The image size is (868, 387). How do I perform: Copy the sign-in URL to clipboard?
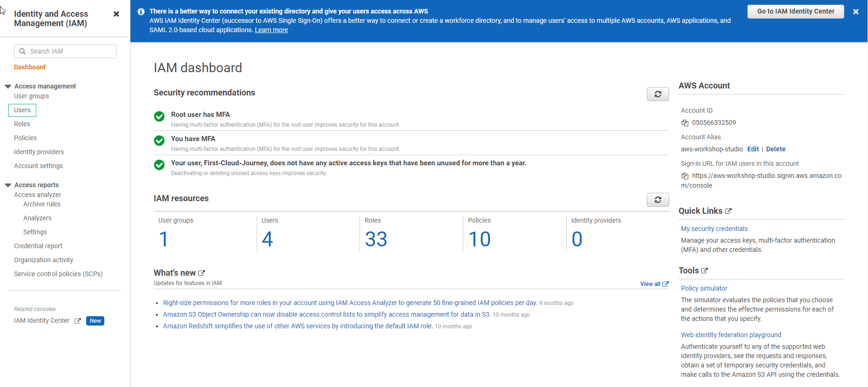(x=685, y=176)
